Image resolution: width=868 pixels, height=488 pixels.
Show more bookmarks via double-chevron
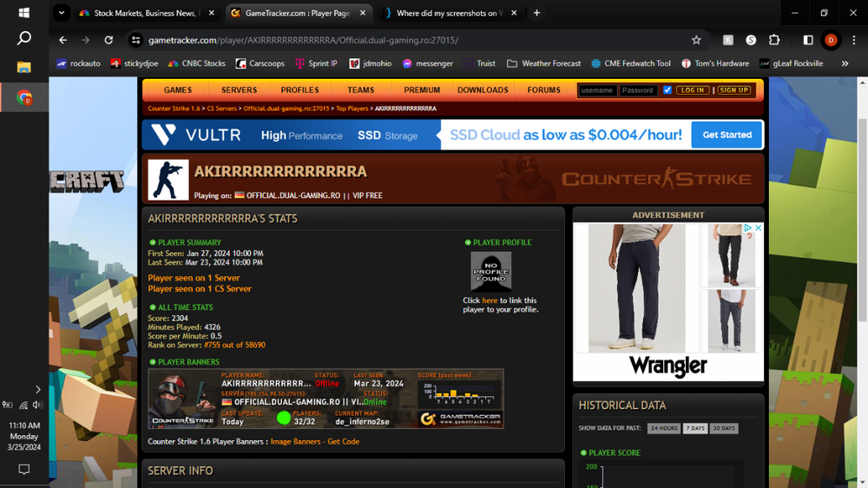coord(845,63)
